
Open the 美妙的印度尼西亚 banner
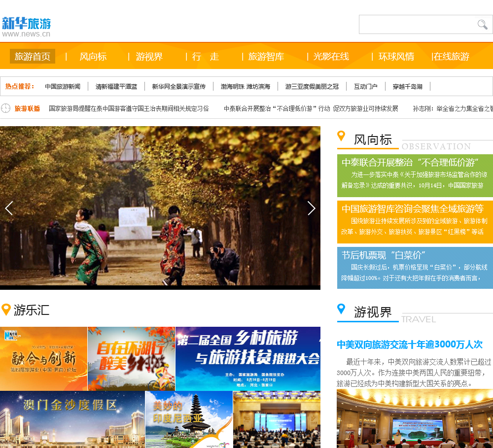coord(189,419)
